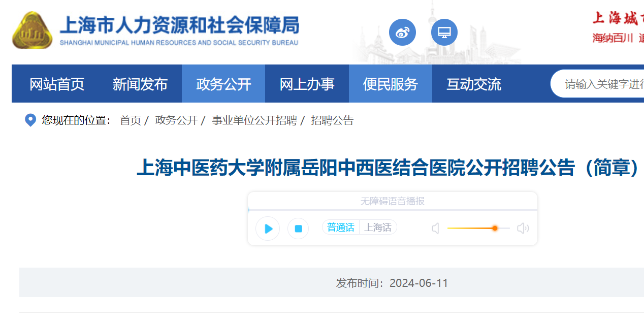Follow 政务公开 breadcrumb link
The width and height of the screenshot is (644, 325).
coord(176,120)
